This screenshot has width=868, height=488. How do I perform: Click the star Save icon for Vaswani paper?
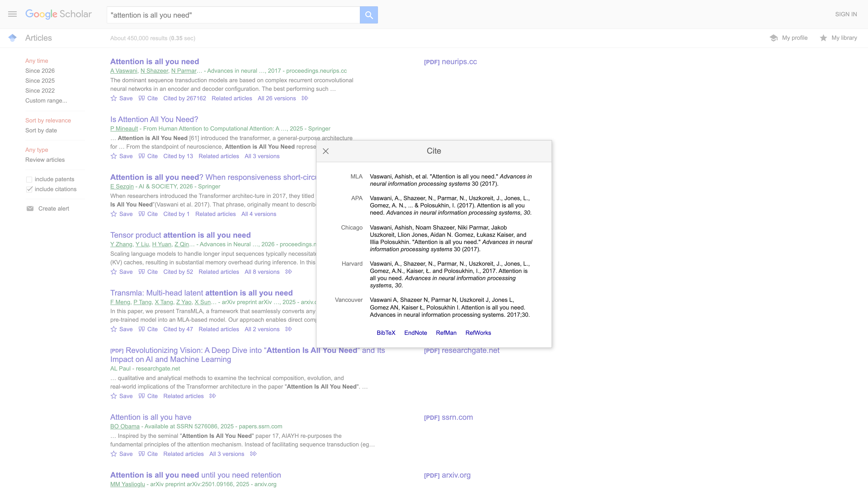[113, 98]
